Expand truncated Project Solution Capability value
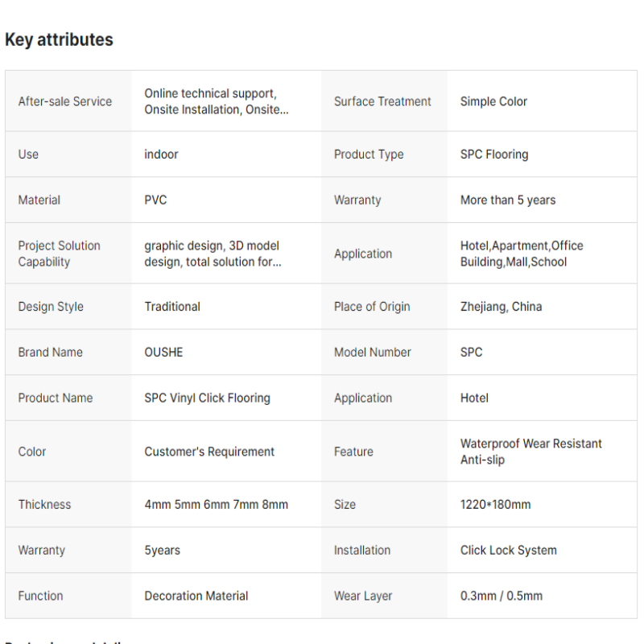 click(x=213, y=254)
